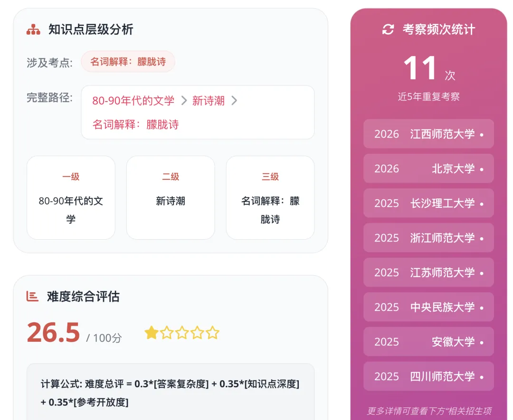The image size is (513, 420).
Task: Click the chart icon beside 难度综合评估
Action: point(32,297)
